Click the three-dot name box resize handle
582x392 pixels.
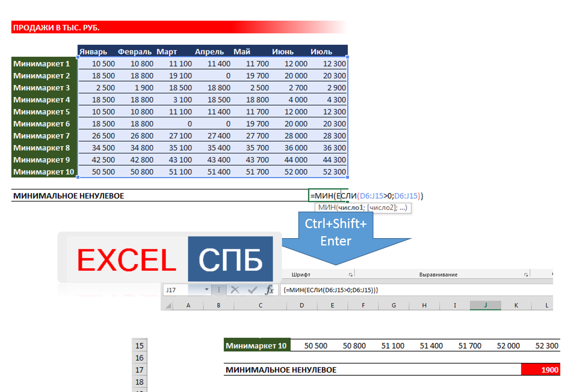(x=219, y=290)
